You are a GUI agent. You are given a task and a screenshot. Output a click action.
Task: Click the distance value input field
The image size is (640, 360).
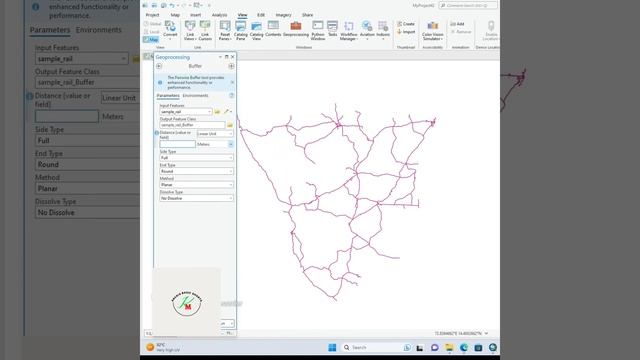[x=178, y=144]
